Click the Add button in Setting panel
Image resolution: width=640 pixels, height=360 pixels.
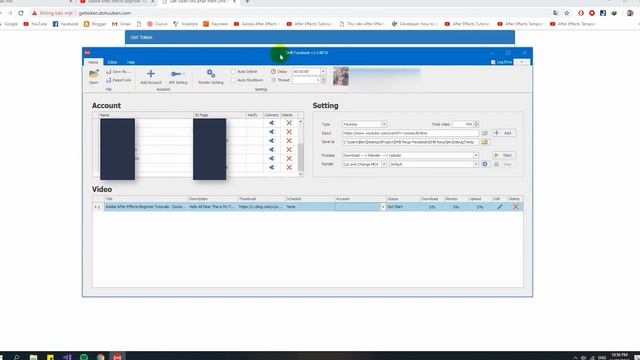click(504, 133)
